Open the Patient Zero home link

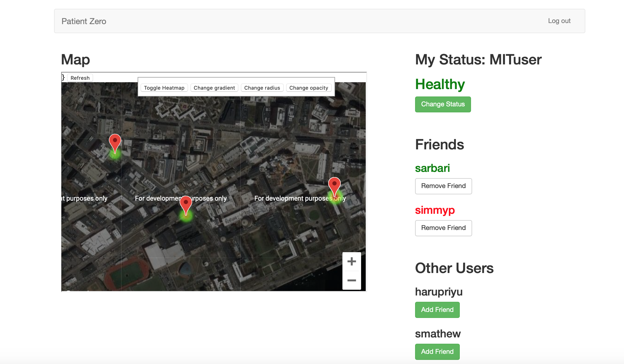pyautogui.click(x=84, y=21)
